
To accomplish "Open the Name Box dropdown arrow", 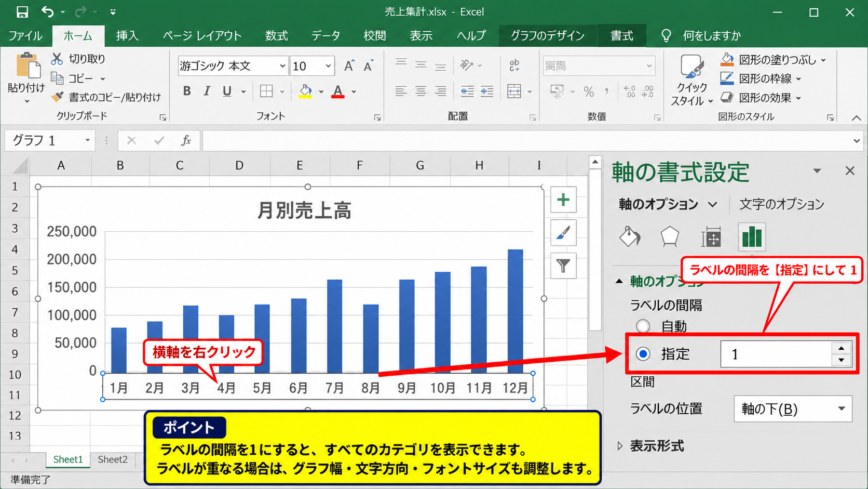I will click(x=88, y=140).
